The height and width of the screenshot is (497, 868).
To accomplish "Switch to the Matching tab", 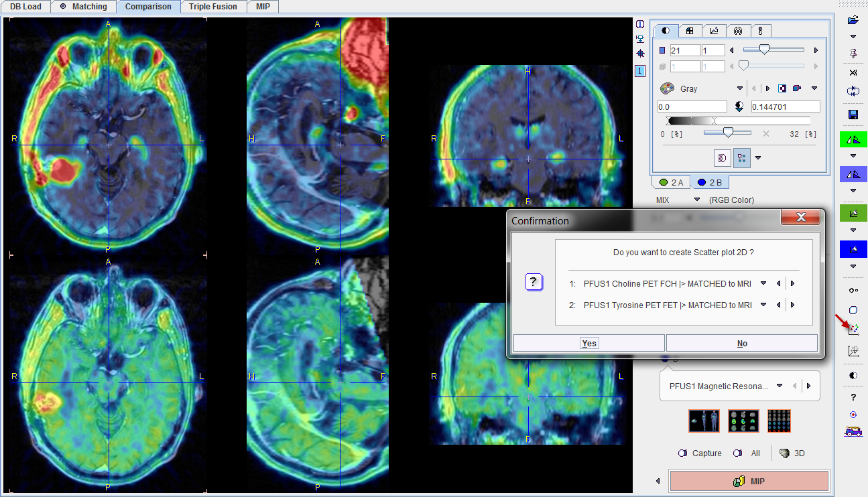I will click(x=83, y=7).
